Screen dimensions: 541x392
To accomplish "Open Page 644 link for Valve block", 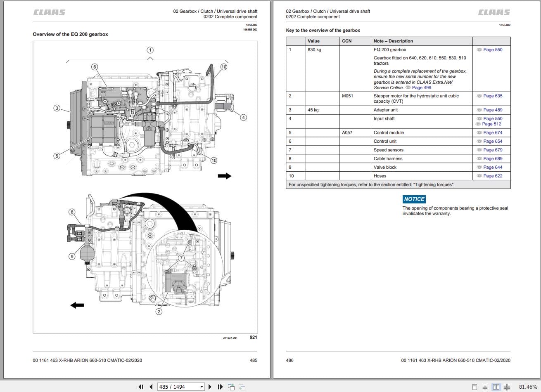I will pos(493,167).
